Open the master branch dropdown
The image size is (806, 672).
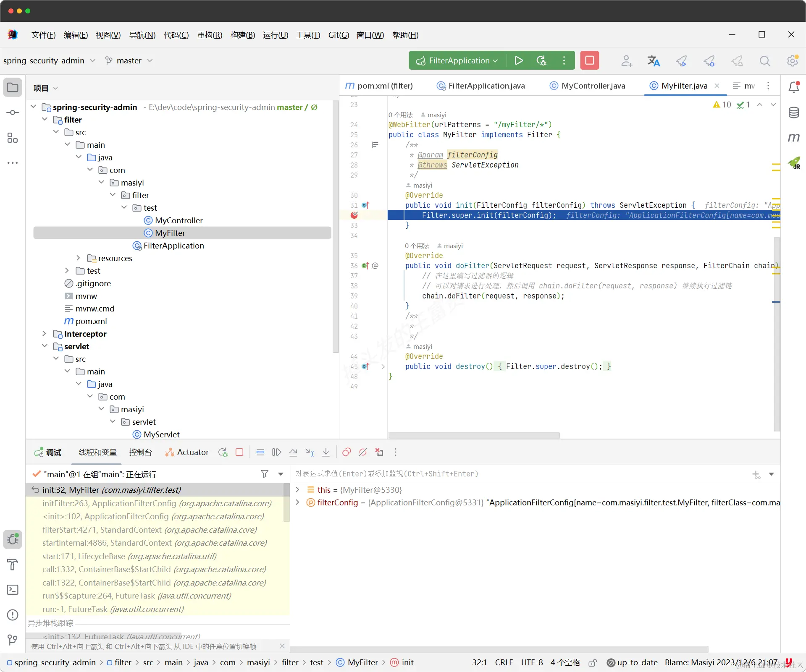(x=129, y=61)
